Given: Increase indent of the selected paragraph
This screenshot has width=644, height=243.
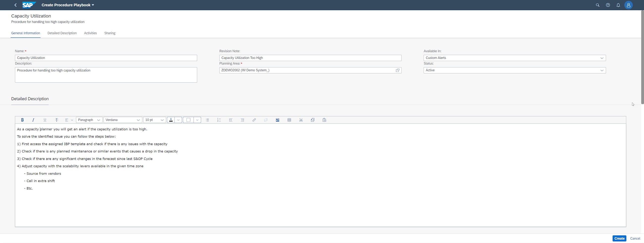Looking at the screenshot, I should pyautogui.click(x=242, y=120).
